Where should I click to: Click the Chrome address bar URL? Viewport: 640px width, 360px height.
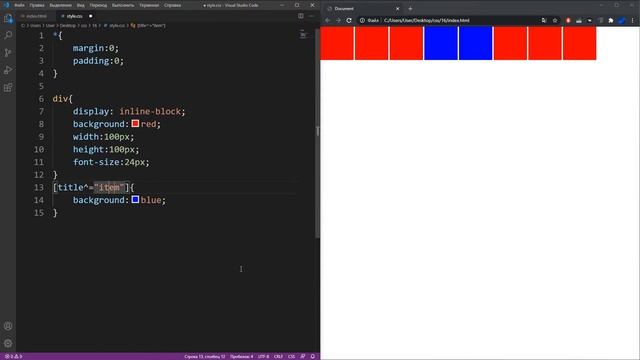pos(427,20)
